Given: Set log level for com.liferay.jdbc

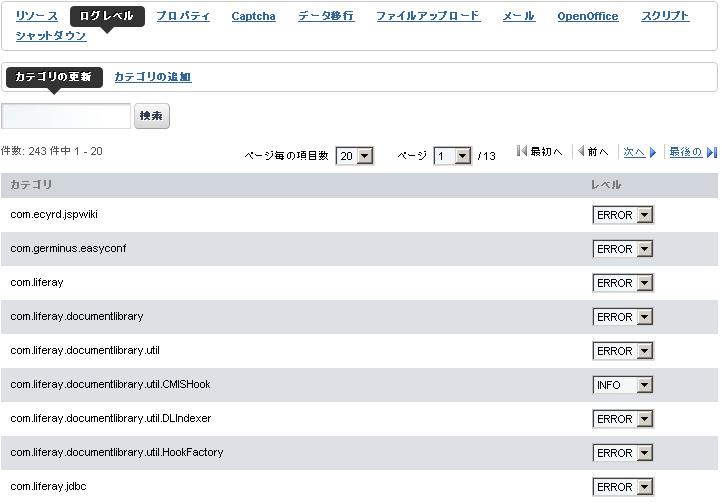Looking at the screenshot, I should 622,487.
